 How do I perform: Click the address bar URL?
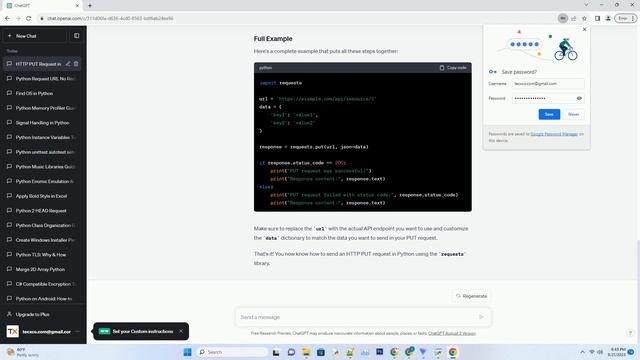(110, 18)
